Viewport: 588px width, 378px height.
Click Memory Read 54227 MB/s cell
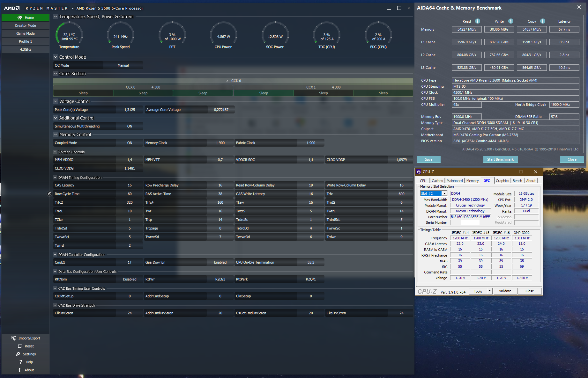(x=466, y=29)
